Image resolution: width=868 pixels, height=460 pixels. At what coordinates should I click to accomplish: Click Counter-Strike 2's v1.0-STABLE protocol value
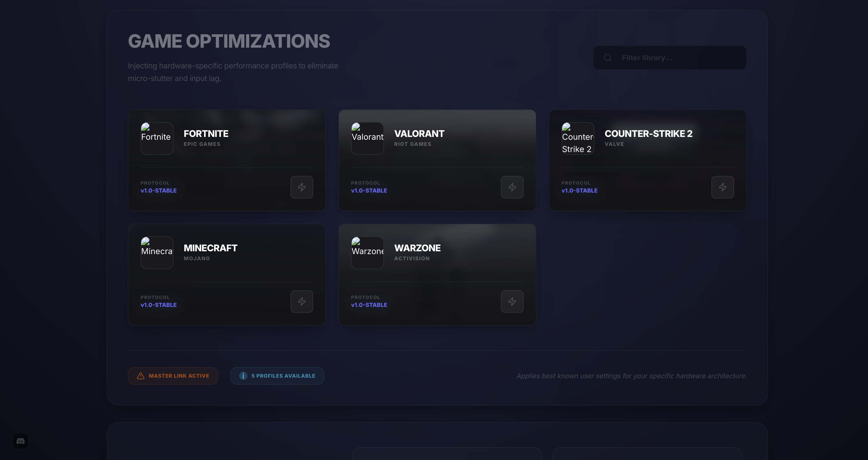coord(579,191)
